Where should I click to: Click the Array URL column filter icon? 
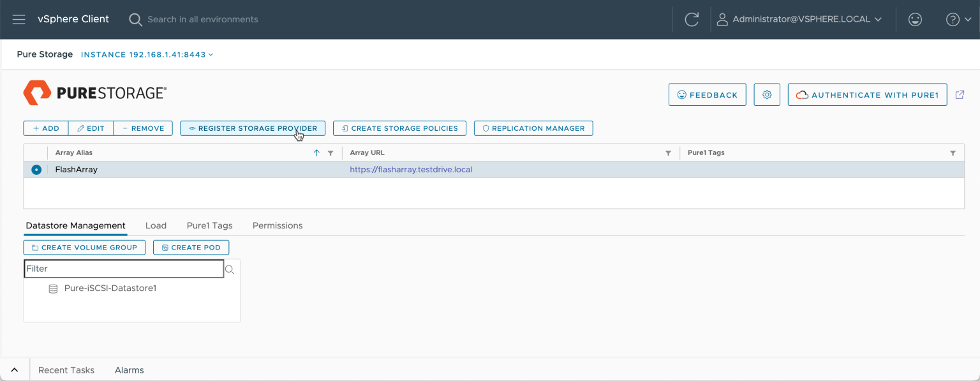[x=668, y=153]
